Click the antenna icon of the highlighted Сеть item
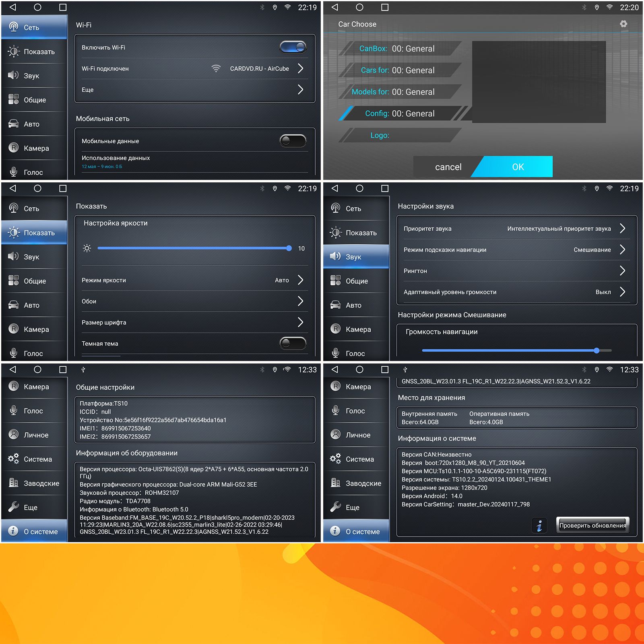644x644 pixels. click(x=13, y=27)
